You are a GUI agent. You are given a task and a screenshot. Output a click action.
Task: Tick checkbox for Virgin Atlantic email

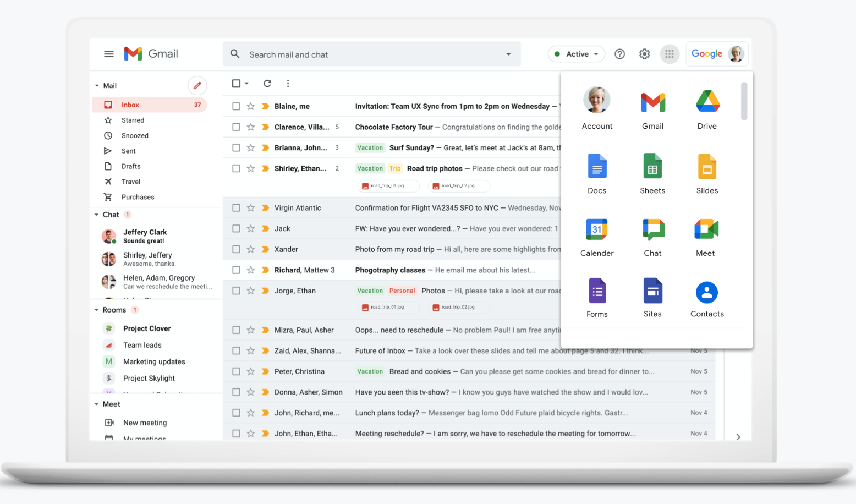click(x=236, y=208)
